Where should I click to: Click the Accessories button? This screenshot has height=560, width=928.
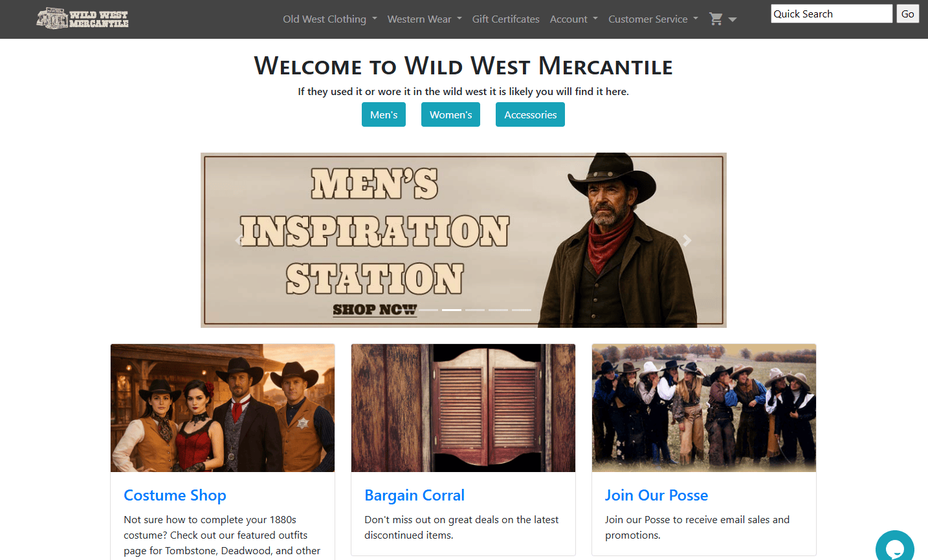click(x=530, y=114)
